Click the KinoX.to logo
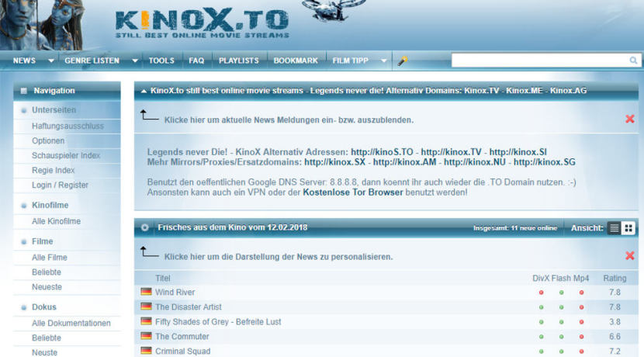644x357 pixels. click(x=202, y=23)
